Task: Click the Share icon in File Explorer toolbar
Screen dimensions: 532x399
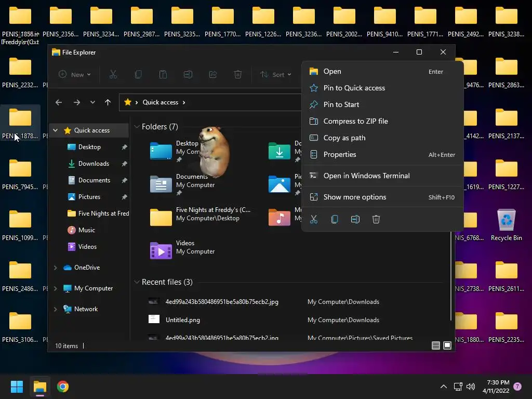Action: click(x=212, y=74)
